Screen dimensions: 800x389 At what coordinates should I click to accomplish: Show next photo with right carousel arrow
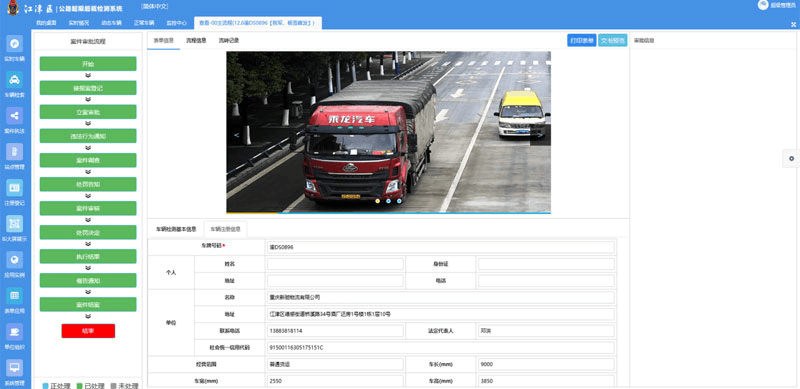click(x=540, y=135)
